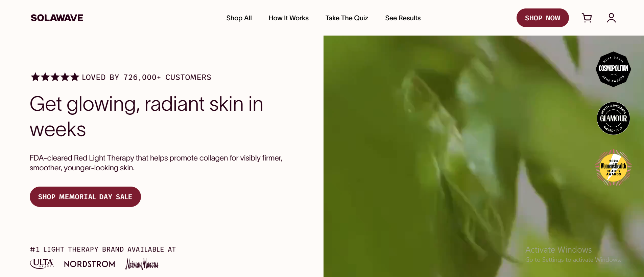
Task: Click the Nordstrom logo
Action: (90, 264)
